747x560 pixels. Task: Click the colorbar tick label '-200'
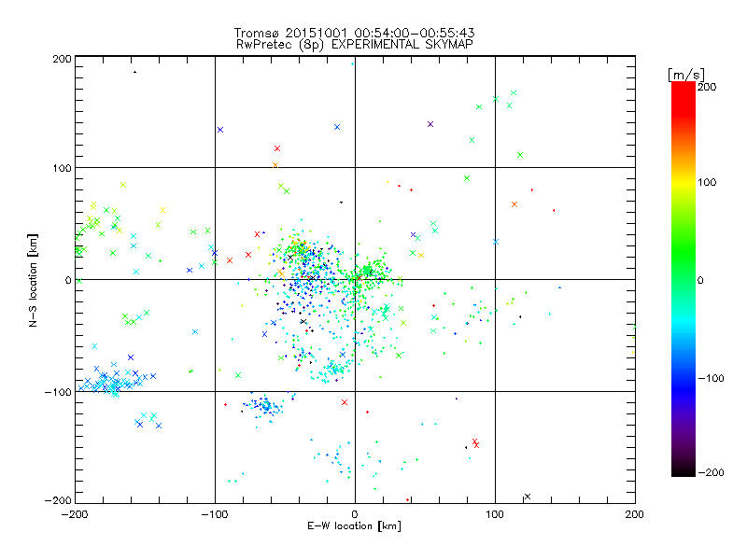point(711,472)
